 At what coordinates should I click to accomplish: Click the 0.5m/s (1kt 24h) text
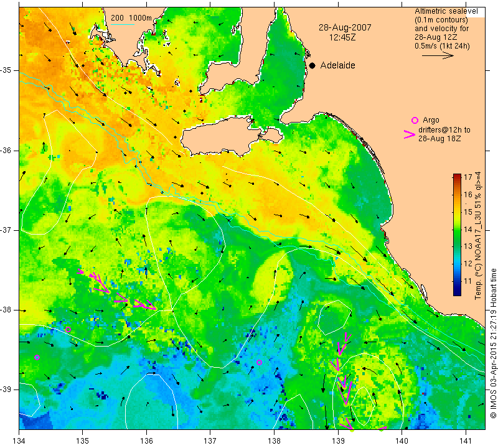tap(442, 46)
